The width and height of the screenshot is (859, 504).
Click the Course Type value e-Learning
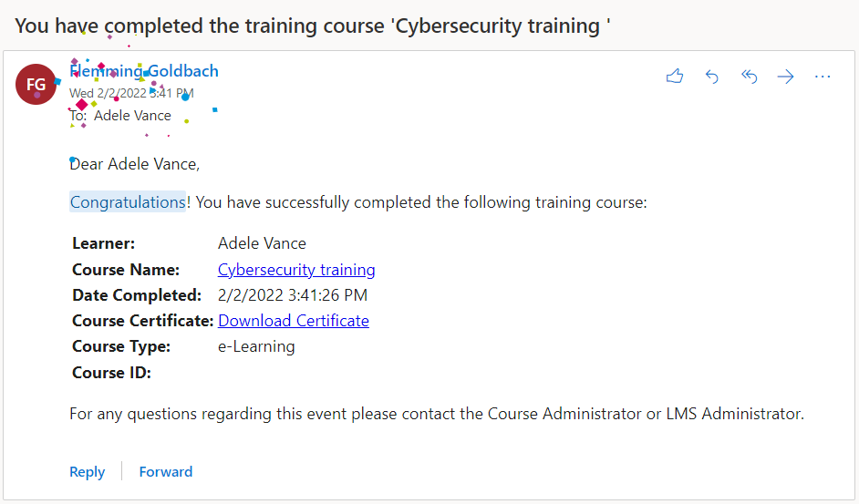tap(256, 346)
